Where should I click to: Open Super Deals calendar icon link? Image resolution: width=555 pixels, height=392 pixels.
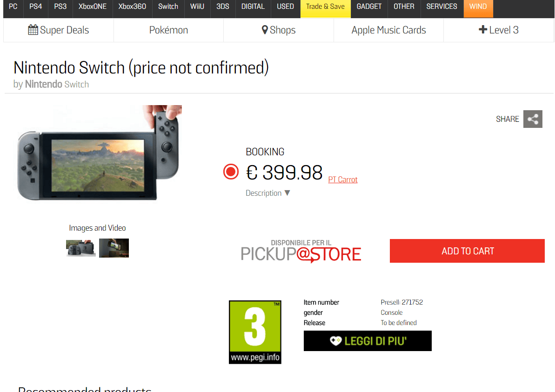tap(33, 30)
